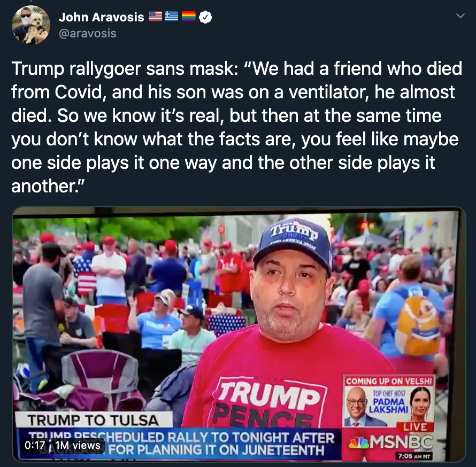
Task: Click the 1M views counter
Action: [78, 445]
